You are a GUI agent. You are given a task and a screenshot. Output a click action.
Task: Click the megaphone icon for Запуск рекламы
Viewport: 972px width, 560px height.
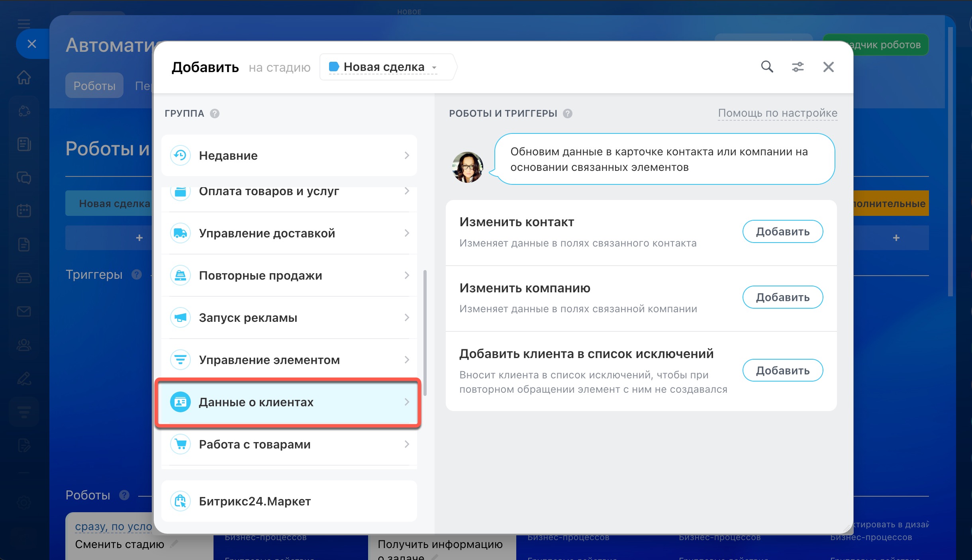(180, 317)
